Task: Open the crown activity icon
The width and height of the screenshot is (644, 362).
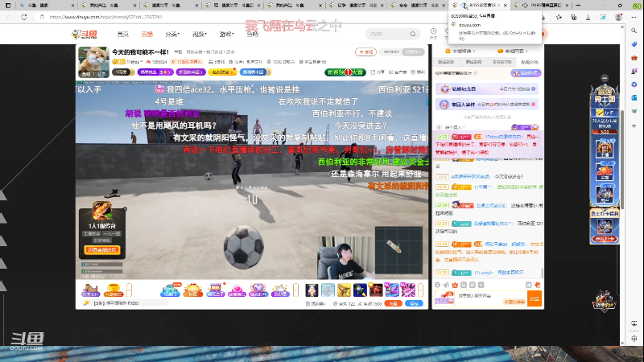Action: 280,290
